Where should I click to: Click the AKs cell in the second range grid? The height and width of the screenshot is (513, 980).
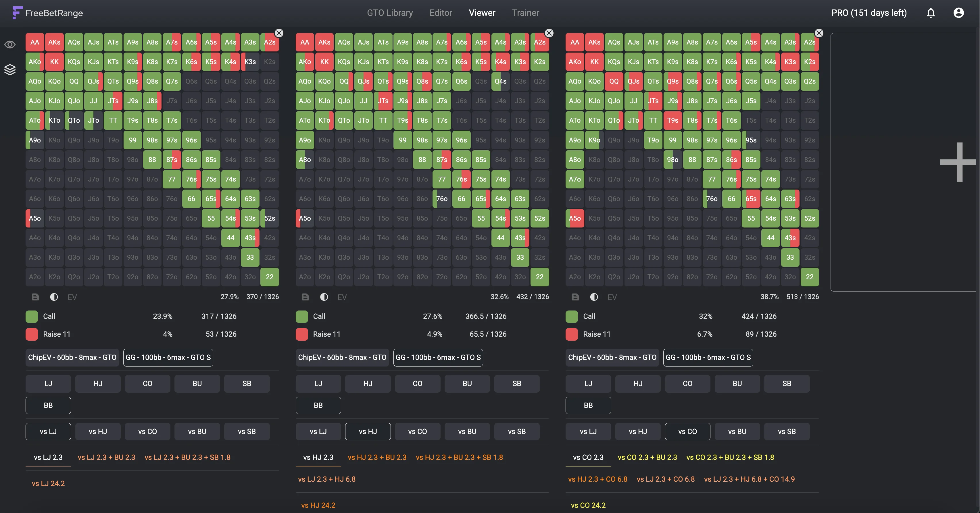324,42
